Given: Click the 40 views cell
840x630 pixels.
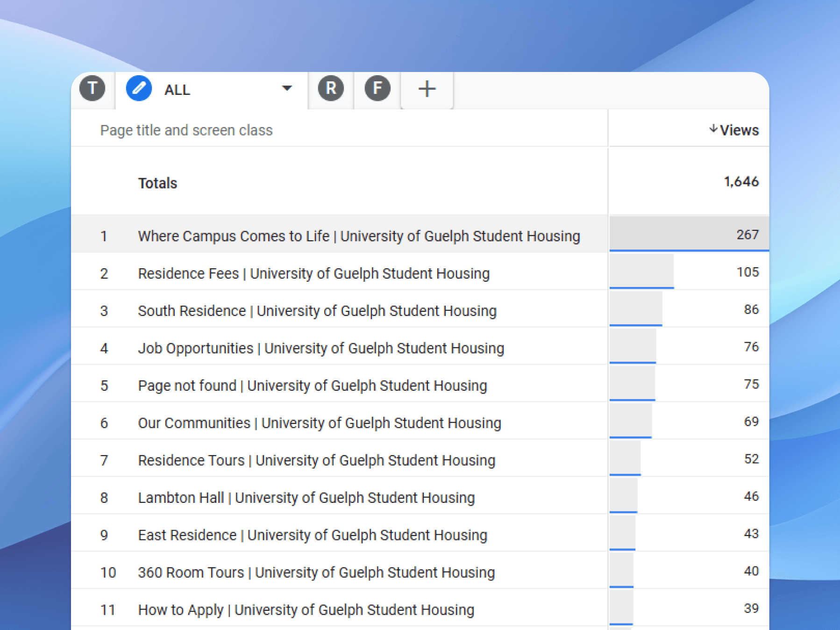Looking at the screenshot, I should (689, 571).
